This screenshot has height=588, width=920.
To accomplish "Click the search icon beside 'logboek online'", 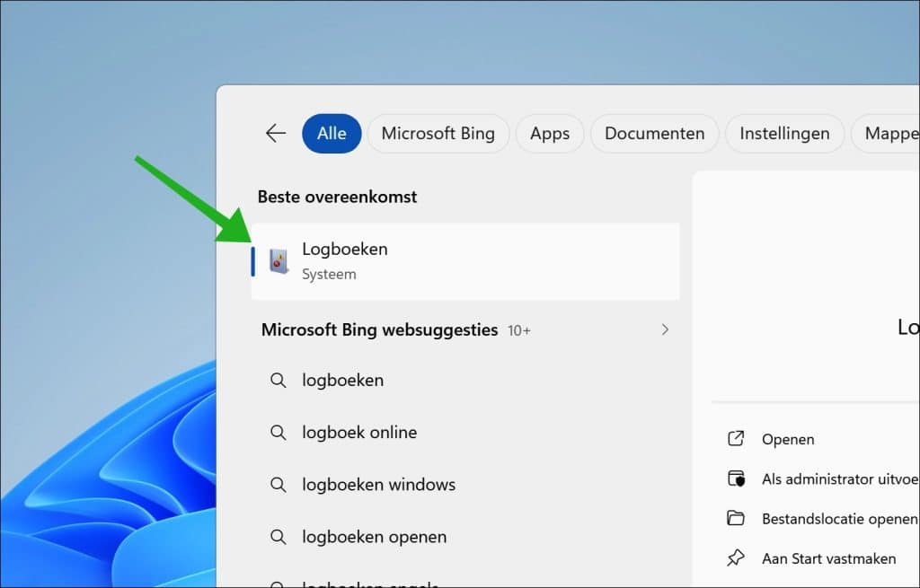I will pyautogui.click(x=279, y=433).
